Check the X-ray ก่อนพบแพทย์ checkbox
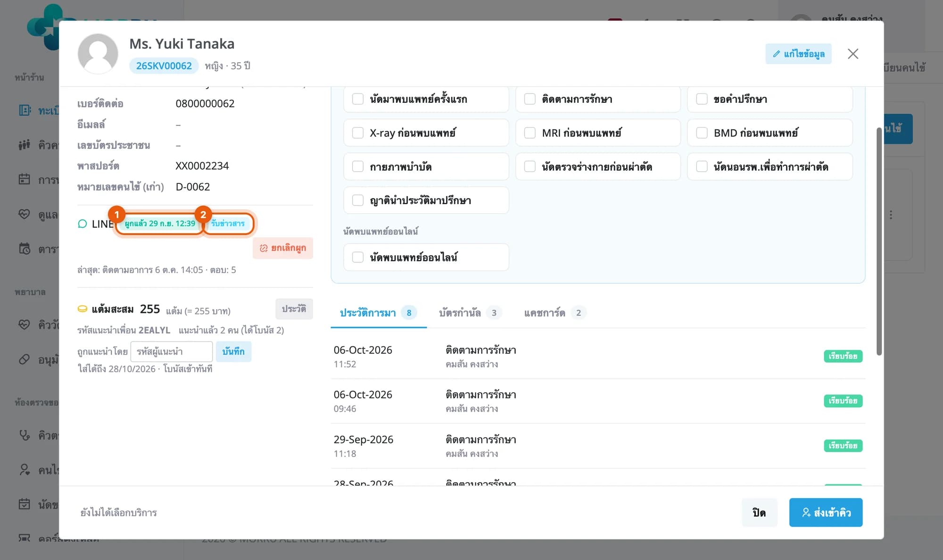The height and width of the screenshot is (560, 943). pyautogui.click(x=358, y=133)
